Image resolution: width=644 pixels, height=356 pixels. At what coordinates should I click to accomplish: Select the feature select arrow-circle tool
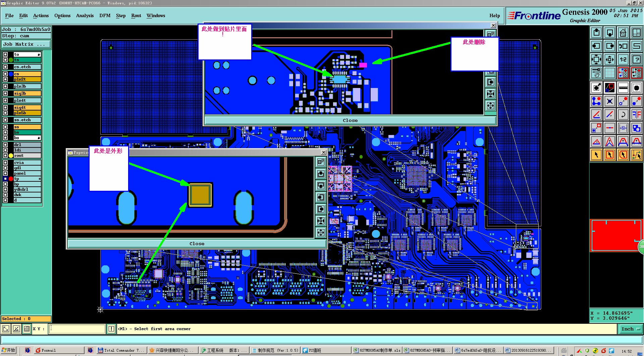click(596, 88)
